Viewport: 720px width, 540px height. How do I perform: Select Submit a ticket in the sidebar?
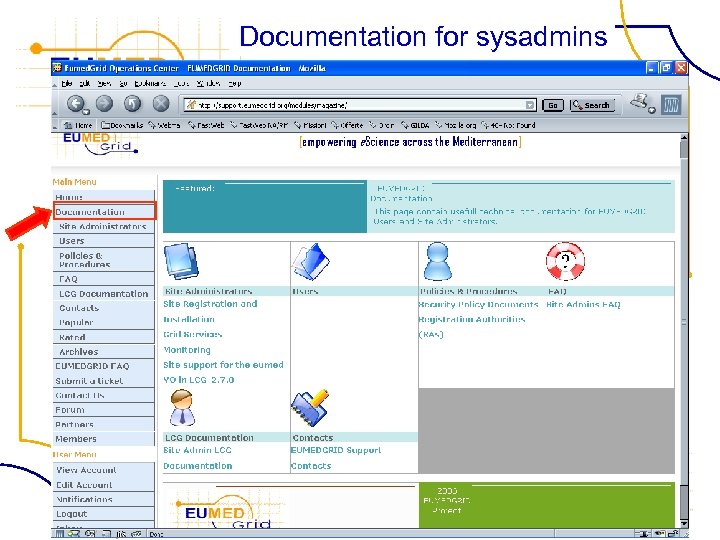(104, 381)
